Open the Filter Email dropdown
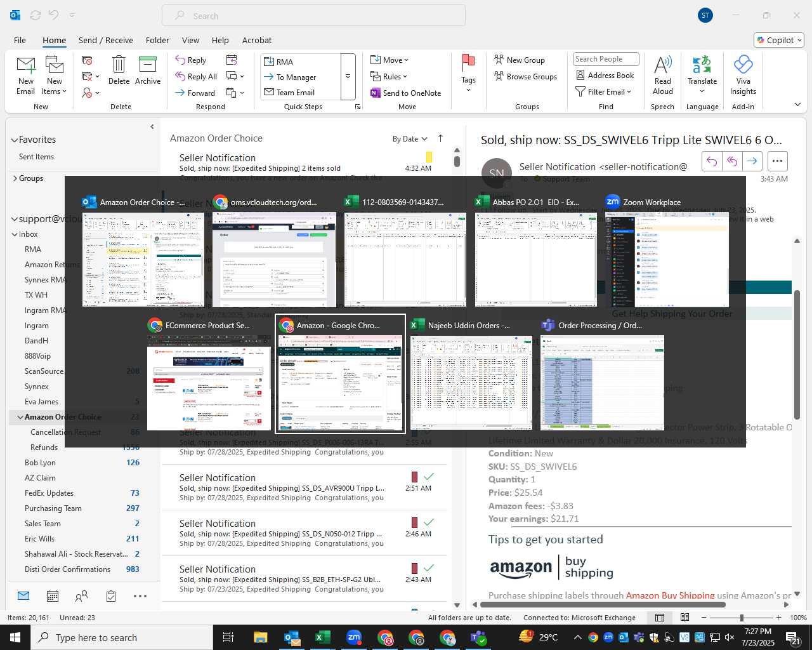This screenshot has width=812, height=650. 603,92
